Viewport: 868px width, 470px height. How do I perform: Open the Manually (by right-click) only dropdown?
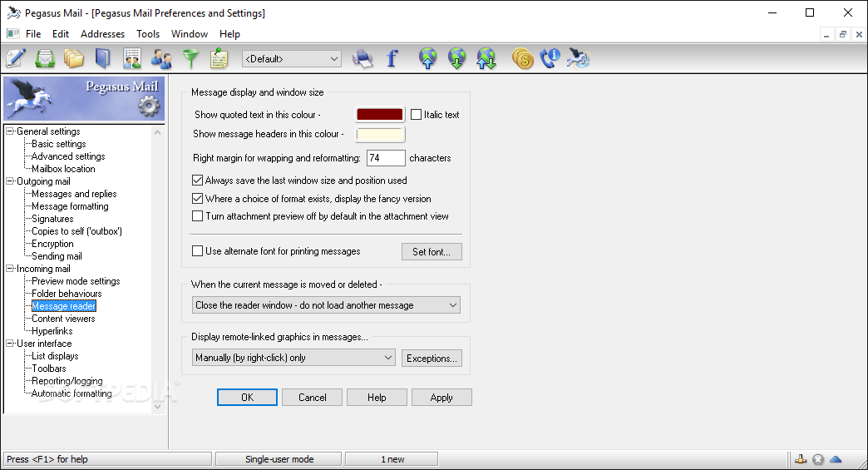[293, 358]
